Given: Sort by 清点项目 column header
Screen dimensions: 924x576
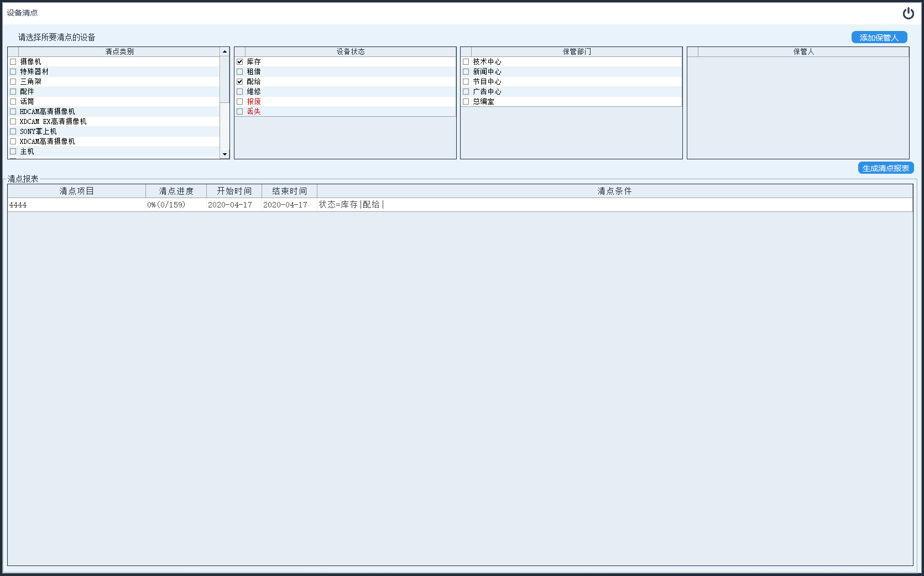Looking at the screenshot, I should point(76,191).
